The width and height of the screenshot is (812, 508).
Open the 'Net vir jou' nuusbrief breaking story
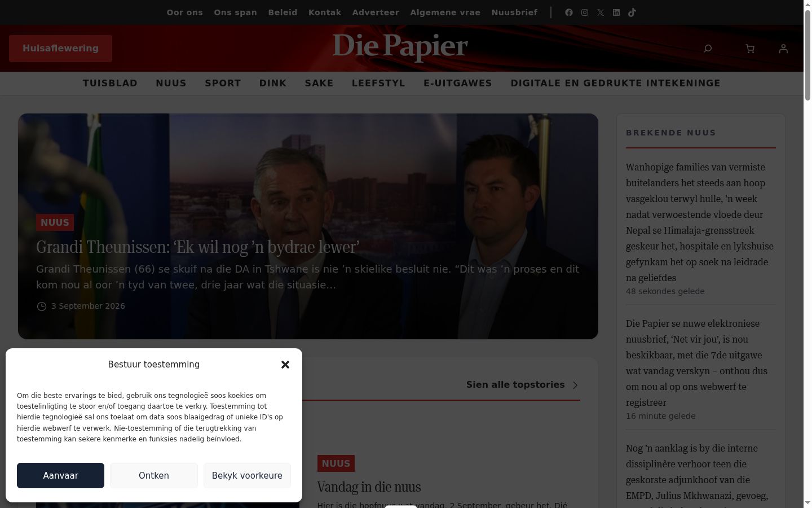pyautogui.click(x=697, y=363)
